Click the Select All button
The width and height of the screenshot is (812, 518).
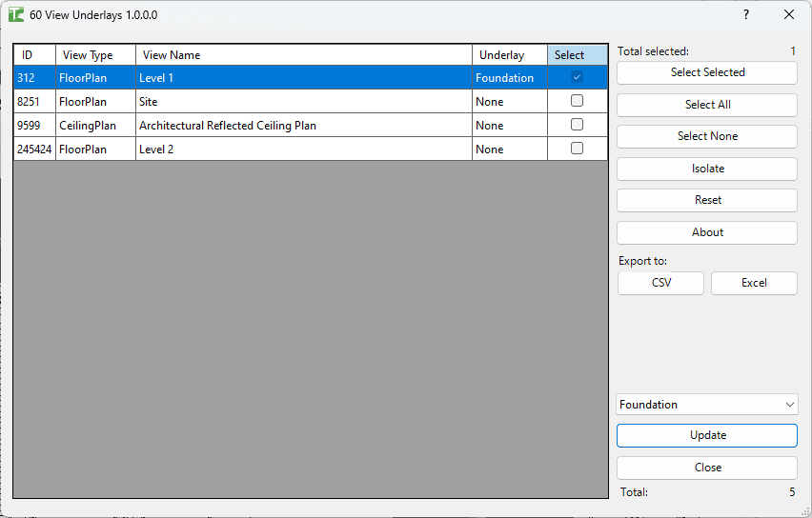[707, 105]
